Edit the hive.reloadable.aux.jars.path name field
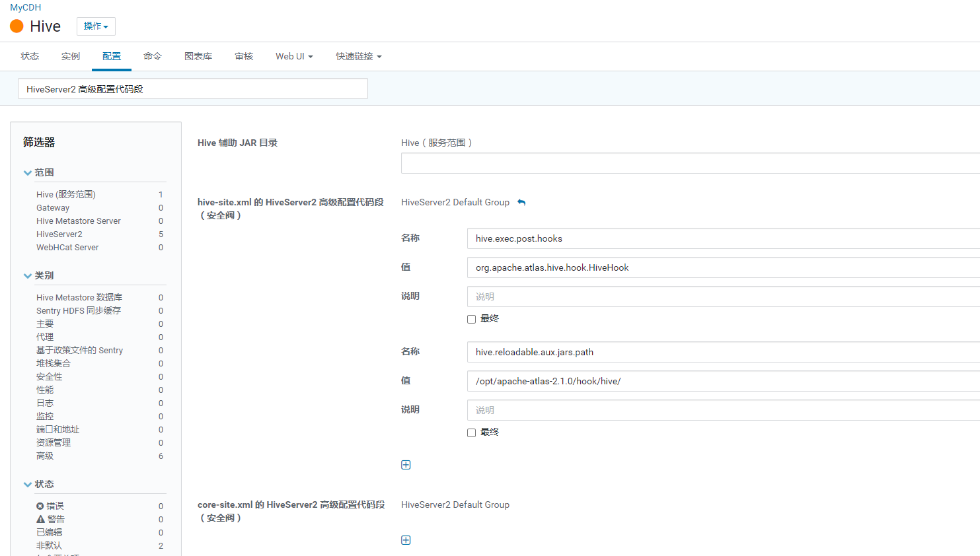980x556 pixels. [x=724, y=352]
